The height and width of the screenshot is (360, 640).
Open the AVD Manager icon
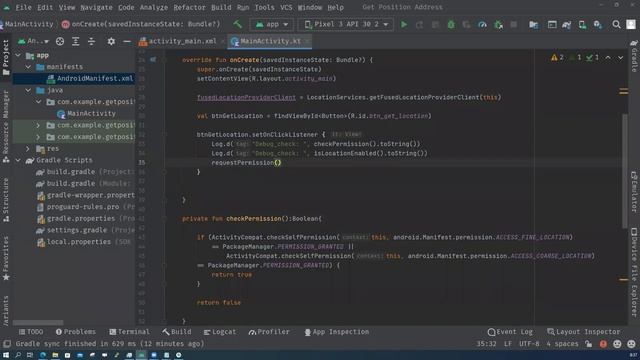point(582,24)
